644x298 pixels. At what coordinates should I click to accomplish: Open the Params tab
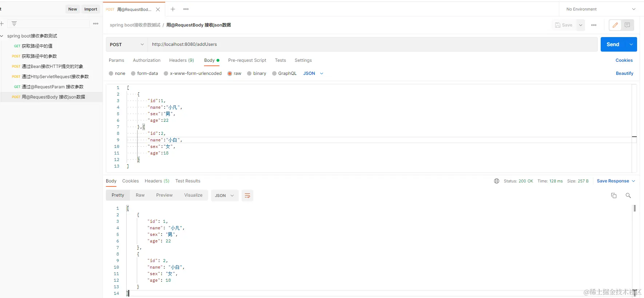[x=116, y=60]
